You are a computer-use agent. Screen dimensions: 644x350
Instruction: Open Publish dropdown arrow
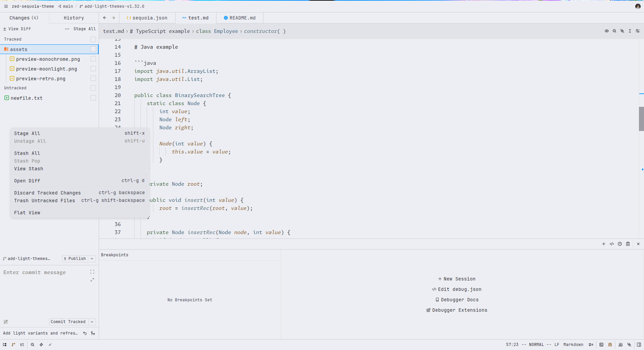[92, 259]
